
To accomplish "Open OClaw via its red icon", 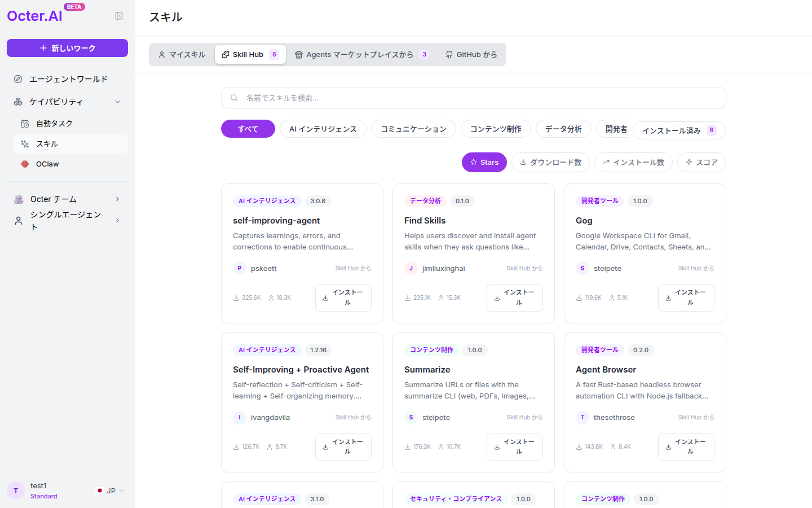I will pyautogui.click(x=25, y=164).
